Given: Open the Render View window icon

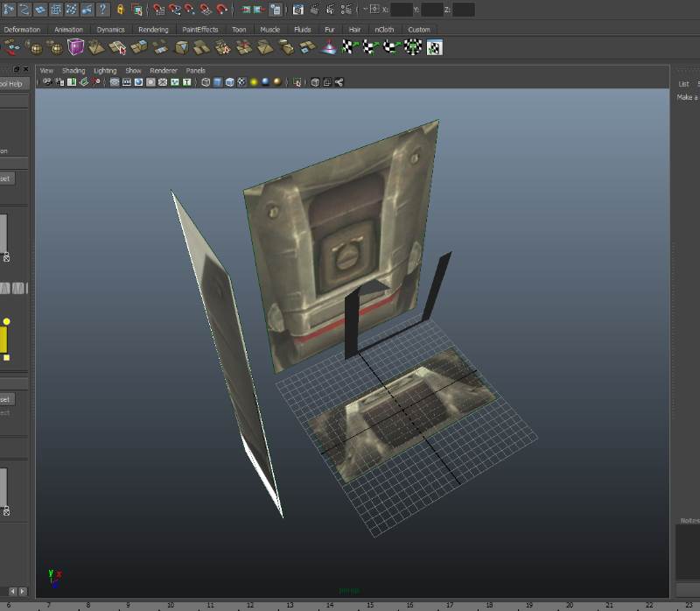Looking at the screenshot, I should tap(298, 10).
